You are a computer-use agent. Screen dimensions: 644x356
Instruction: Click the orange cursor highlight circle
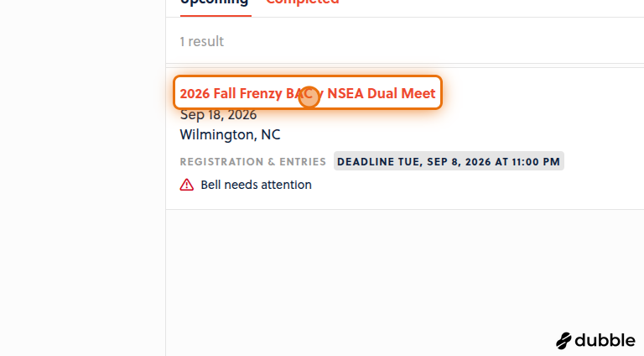[x=309, y=97]
